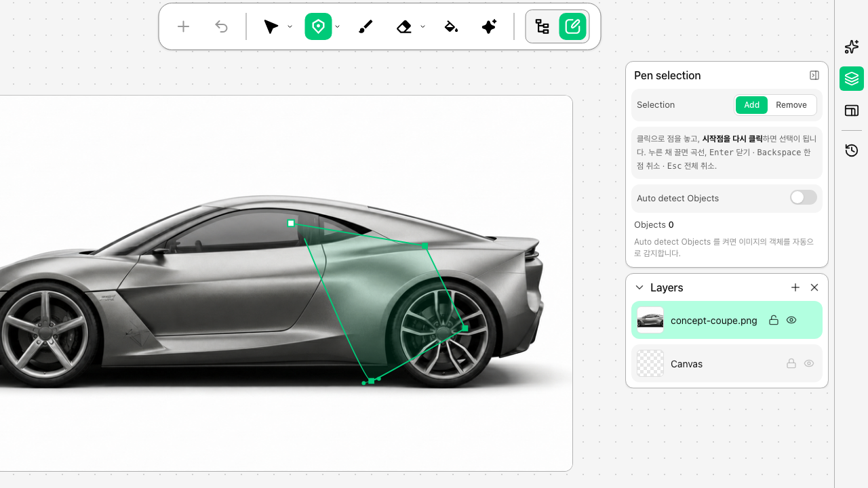The height and width of the screenshot is (488, 868).
Task: Click the hierarchy tree view icon
Action: click(542, 26)
